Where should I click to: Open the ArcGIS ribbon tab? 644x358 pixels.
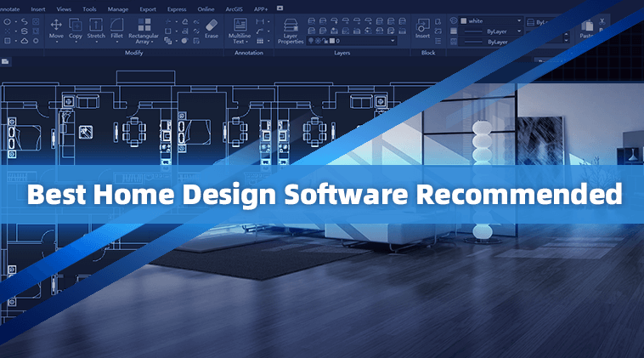pyautogui.click(x=234, y=9)
